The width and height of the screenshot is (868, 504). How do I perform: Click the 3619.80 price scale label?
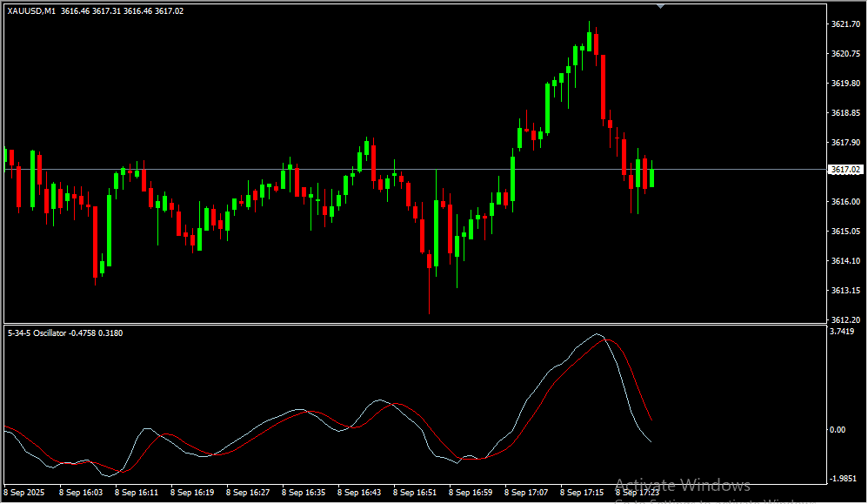845,84
